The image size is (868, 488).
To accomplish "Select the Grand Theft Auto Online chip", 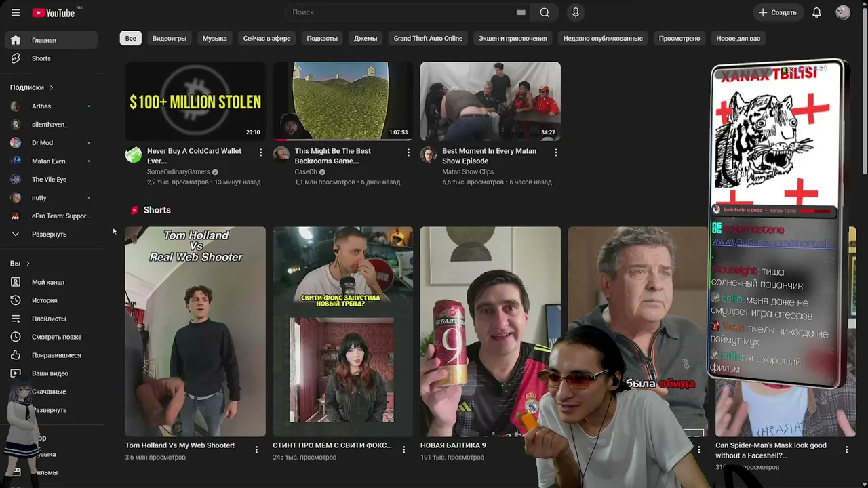I will (x=428, y=39).
